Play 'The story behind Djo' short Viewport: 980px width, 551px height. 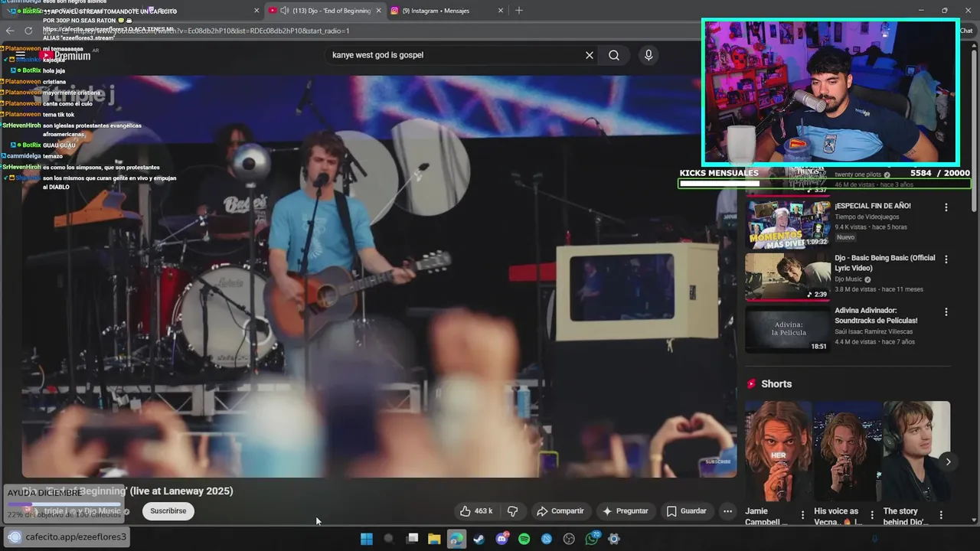click(x=916, y=451)
